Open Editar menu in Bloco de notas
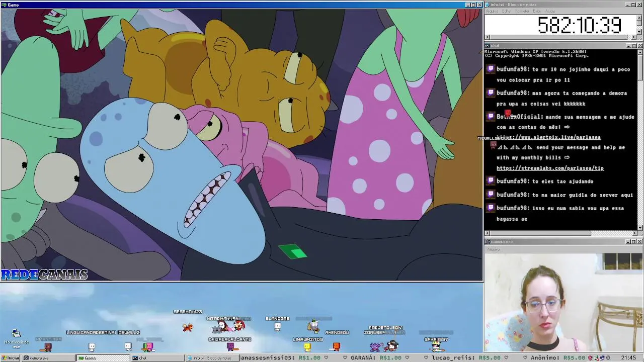 click(x=507, y=11)
